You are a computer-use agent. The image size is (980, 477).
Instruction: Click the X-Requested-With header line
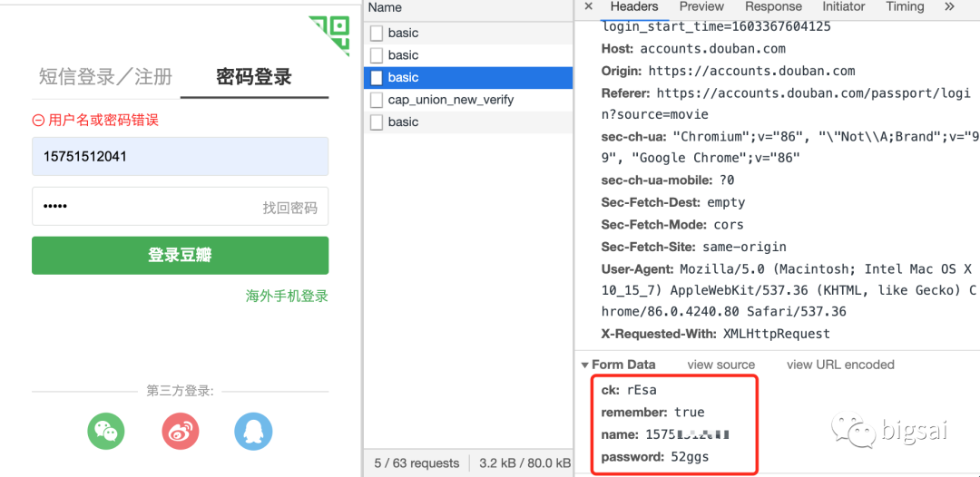(x=716, y=334)
